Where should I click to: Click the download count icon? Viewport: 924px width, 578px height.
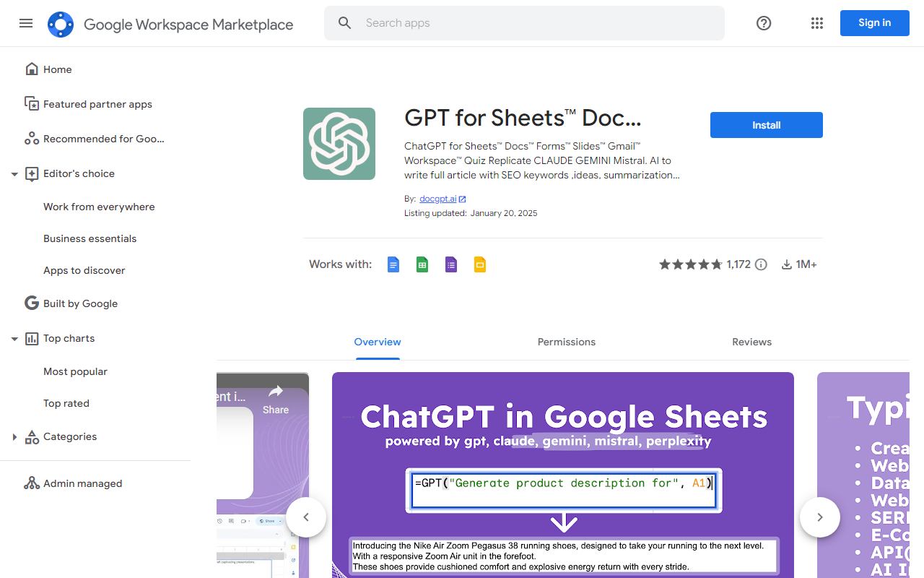tap(787, 264)
